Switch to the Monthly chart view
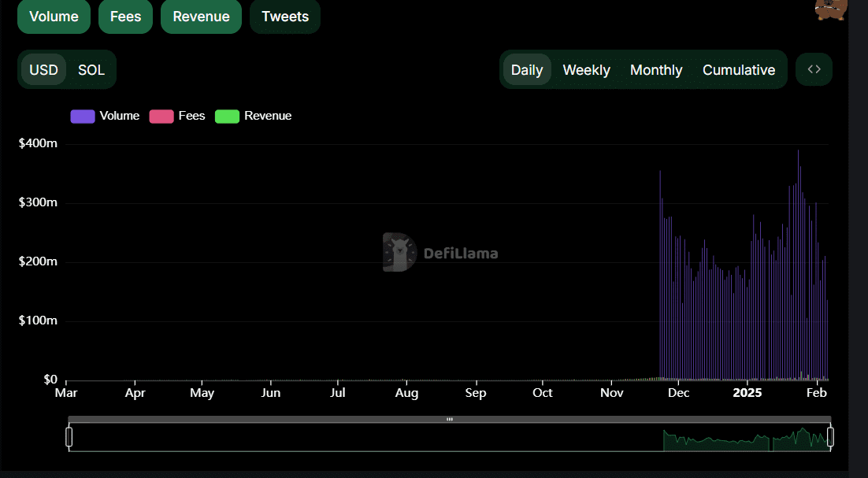This screenshot has width=868, height=478. 656,69
